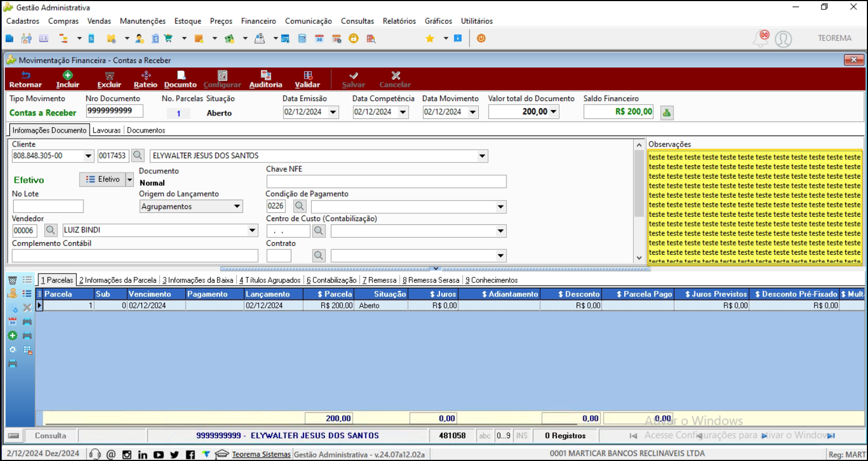This screenshot has height=461, width=868.
Task: Open the Relatórios menu
Action: point(399,21)
